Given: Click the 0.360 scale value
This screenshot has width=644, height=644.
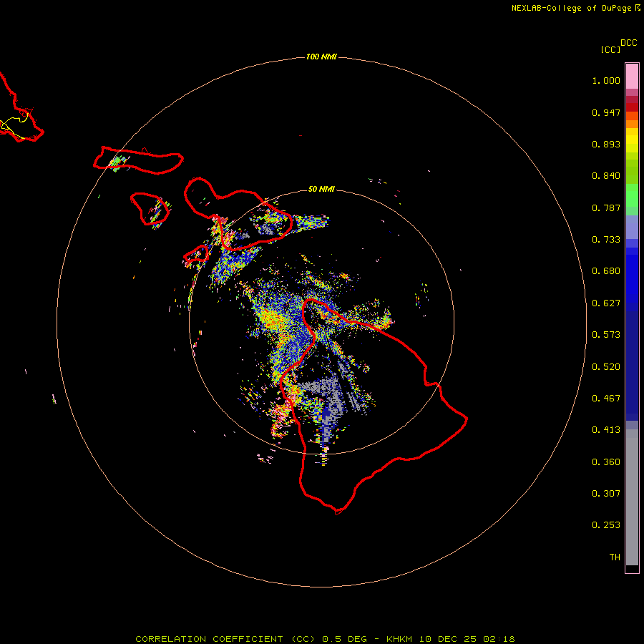Looking at the screenshot, I should tap(606, 462).
